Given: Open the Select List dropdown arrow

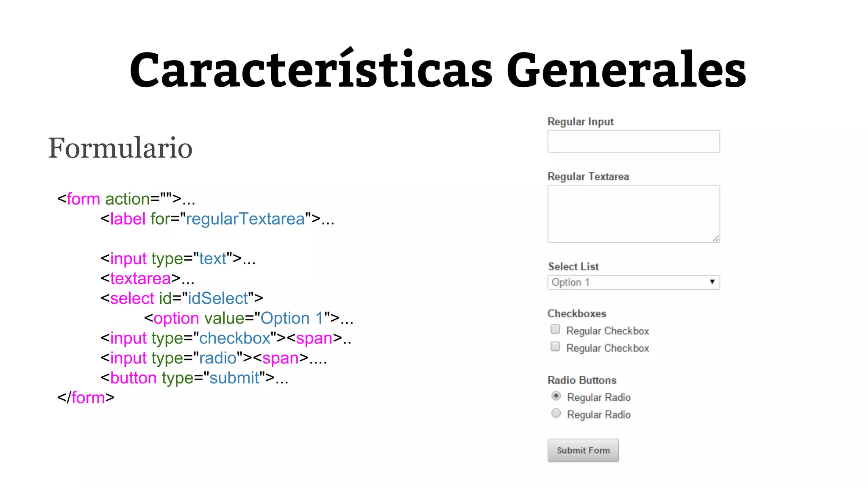Looking at the screenshot, I should point(712,282).
